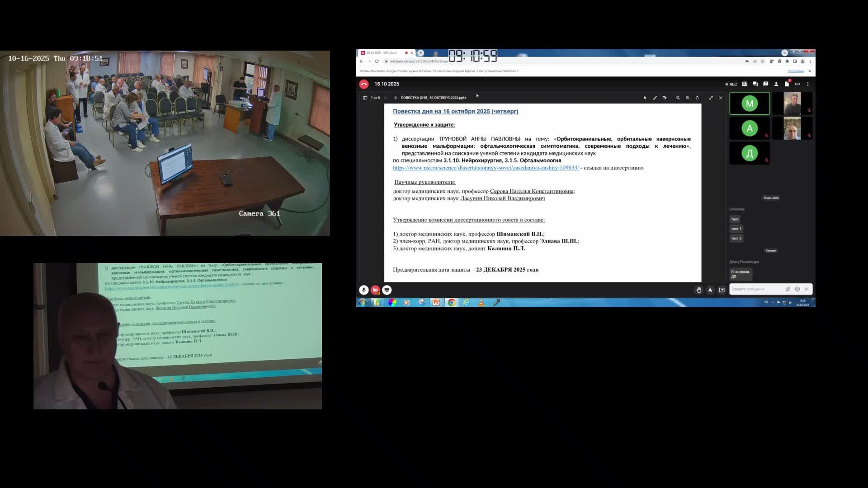The image size is (868, 488).
Task: Open PowerPoint from the Windows taskbar
Action: (x=436, y=303)
